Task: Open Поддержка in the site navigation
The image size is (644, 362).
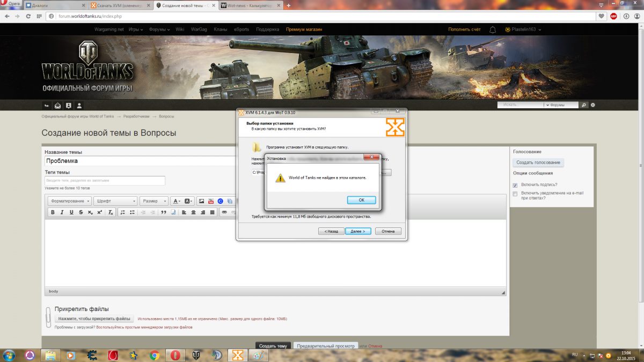Action: (267, 29)
